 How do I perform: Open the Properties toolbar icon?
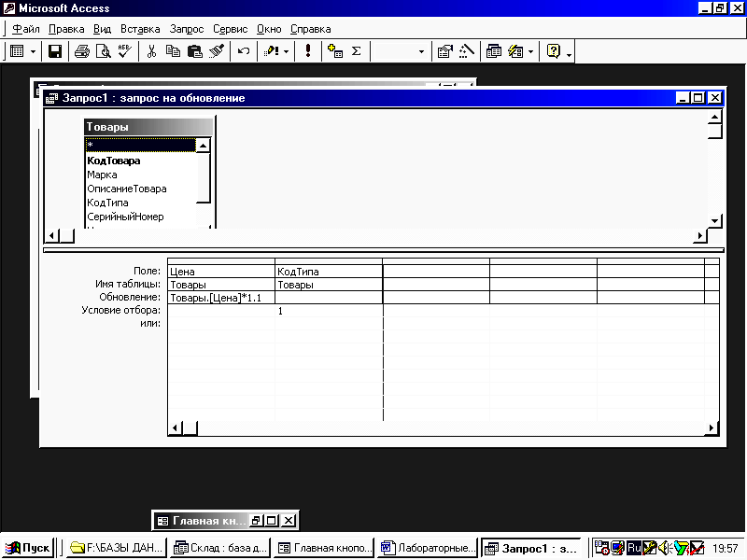coord(445,51)
